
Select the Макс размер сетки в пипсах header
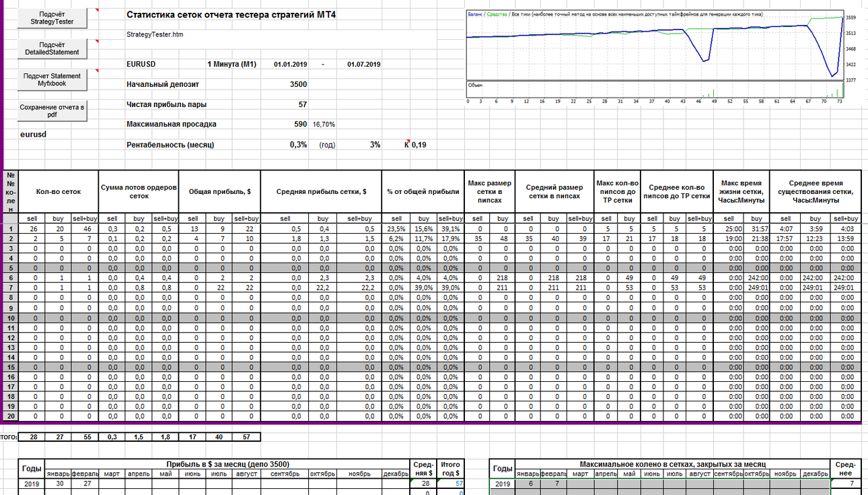click(490, 192)
